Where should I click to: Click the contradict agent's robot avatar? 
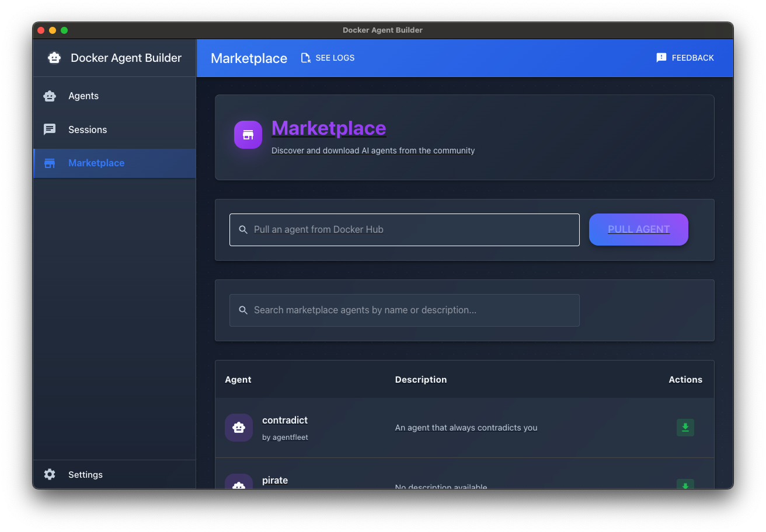click(x=239, y=428)
